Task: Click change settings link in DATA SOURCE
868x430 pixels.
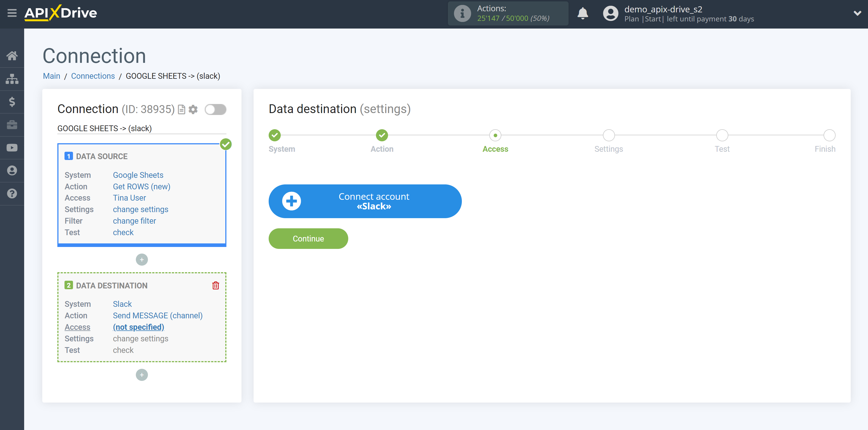Action: [139, 209]
